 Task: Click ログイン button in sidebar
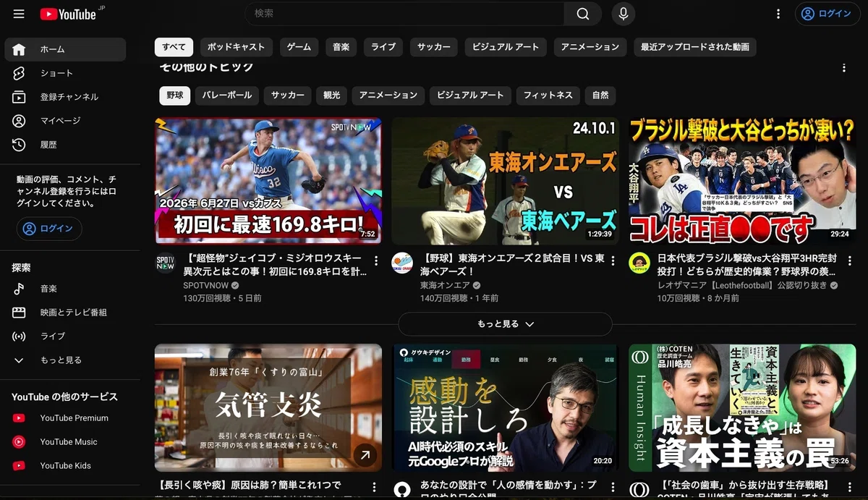point(49,229)
